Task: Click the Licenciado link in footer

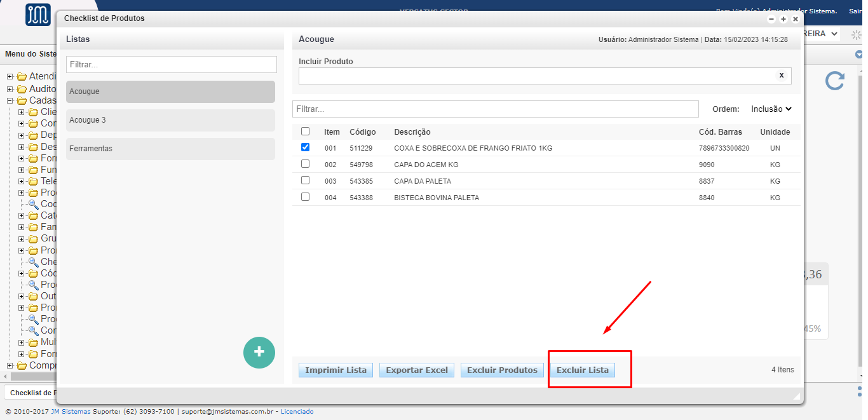Action: tap(297, 412)
